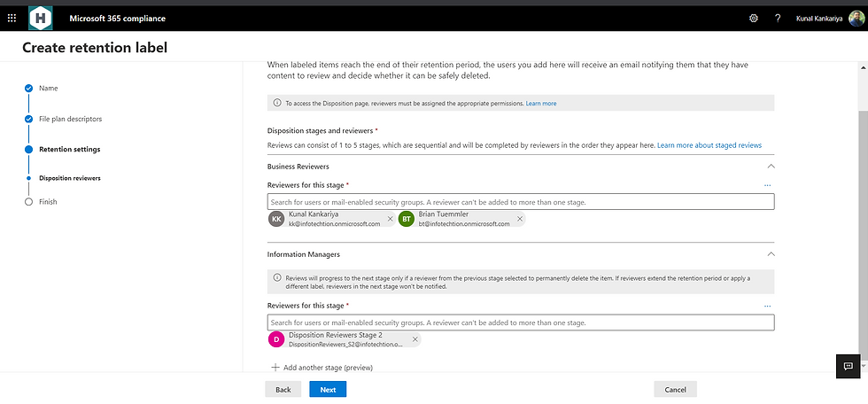
Task: Select the Retention settings step
Action: pyautogui.click(x=70, y=150)
